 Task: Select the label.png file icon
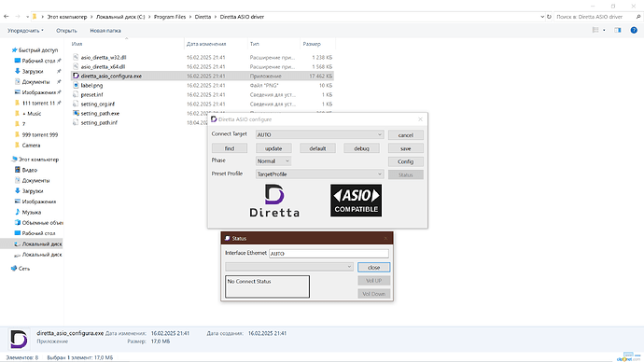tap(76, 86)
